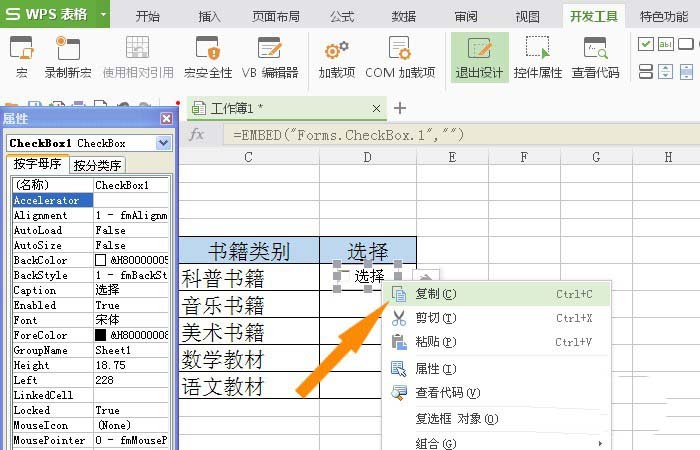Viewport: 700px width, 450px height.
Task: Launch the VB 编辑器 editor
Action: (269, 56)
